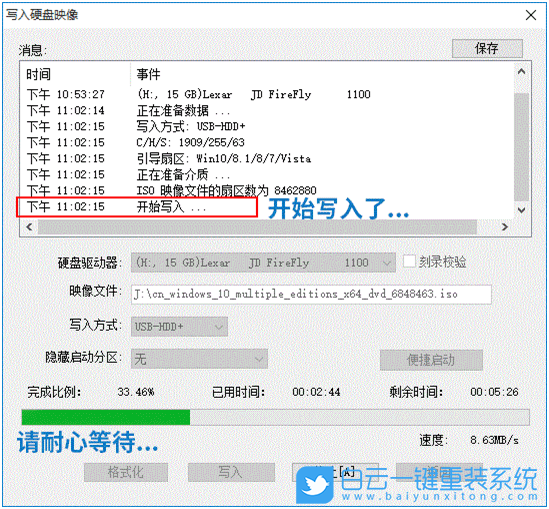Click the green write progress bar
This screenshot has height=509, width=549.
[275, 417]
